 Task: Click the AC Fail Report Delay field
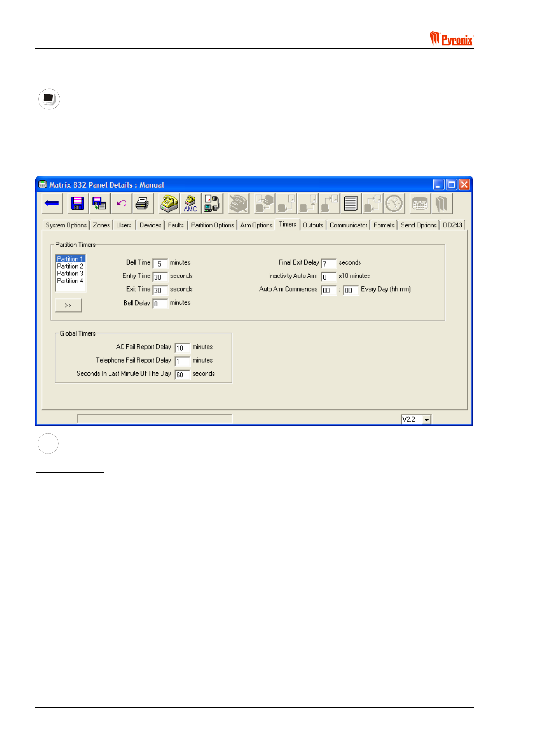pyautogui.click(x=182, y=348)
